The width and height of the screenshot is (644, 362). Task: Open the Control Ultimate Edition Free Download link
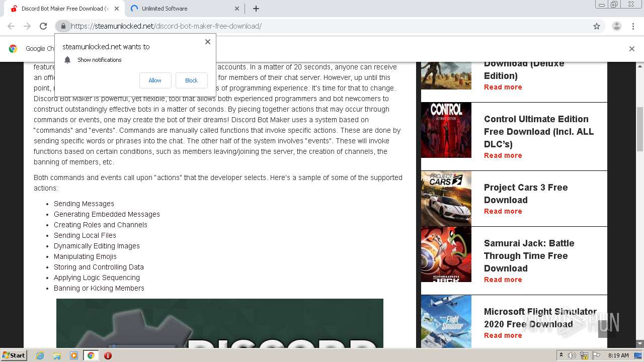(539, 132)
